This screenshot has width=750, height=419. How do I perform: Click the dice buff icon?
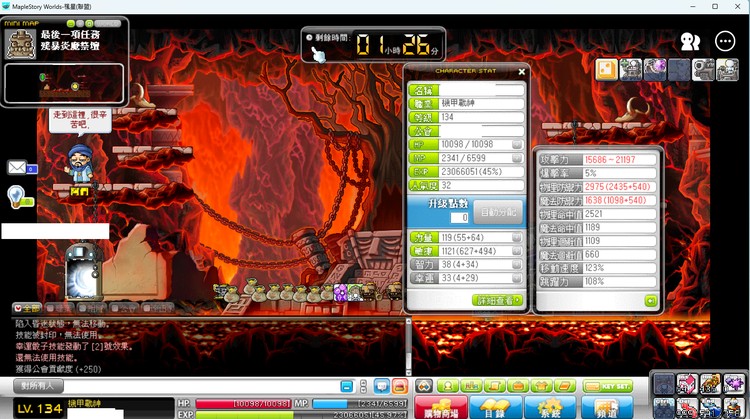tap(606, 70)
